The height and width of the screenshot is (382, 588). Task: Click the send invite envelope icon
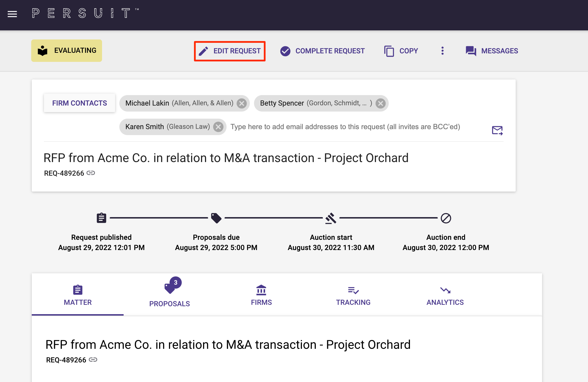click(x=497, y=131)
